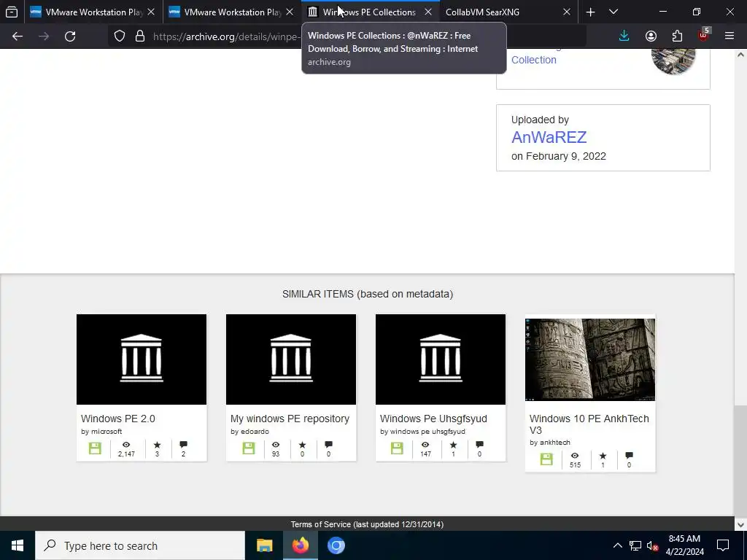Click the reviews bubble for Windows Pe Uhsgfsyud
Screen dimensions: 747x560
pos(480,445)
